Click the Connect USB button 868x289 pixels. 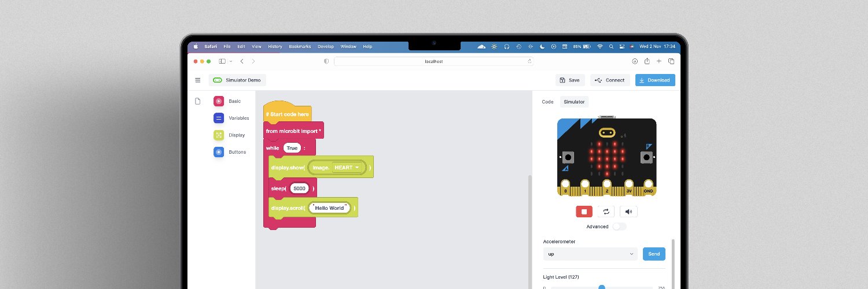(610, 80)
